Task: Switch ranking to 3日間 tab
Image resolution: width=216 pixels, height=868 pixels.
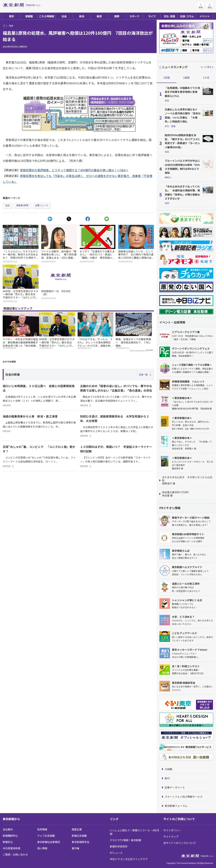Action: [x=166, y=78]
